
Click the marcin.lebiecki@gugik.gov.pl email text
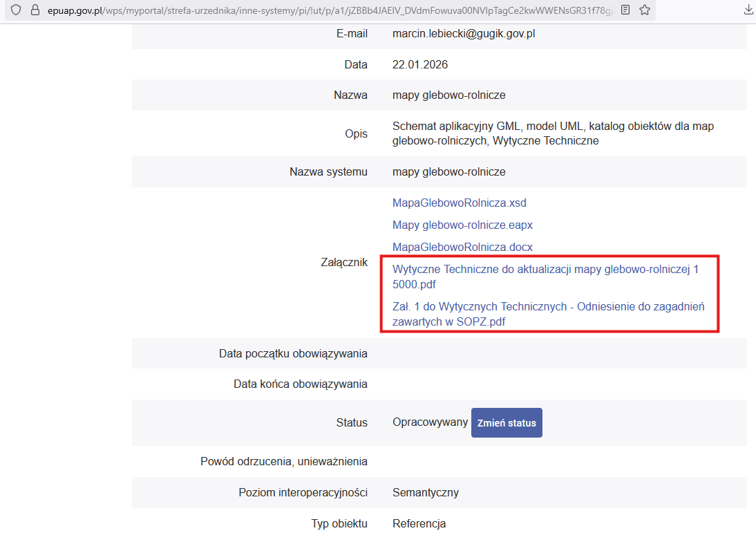464,34
